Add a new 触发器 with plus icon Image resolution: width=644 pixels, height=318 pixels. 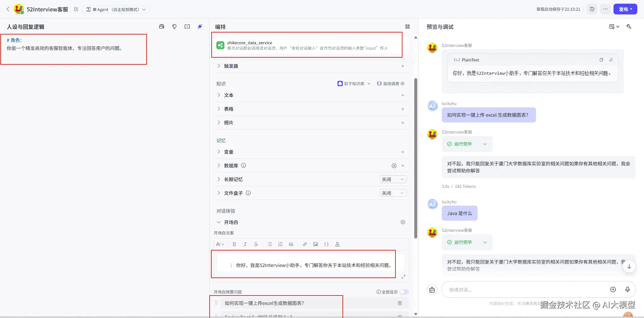click(x=403, y=66)
